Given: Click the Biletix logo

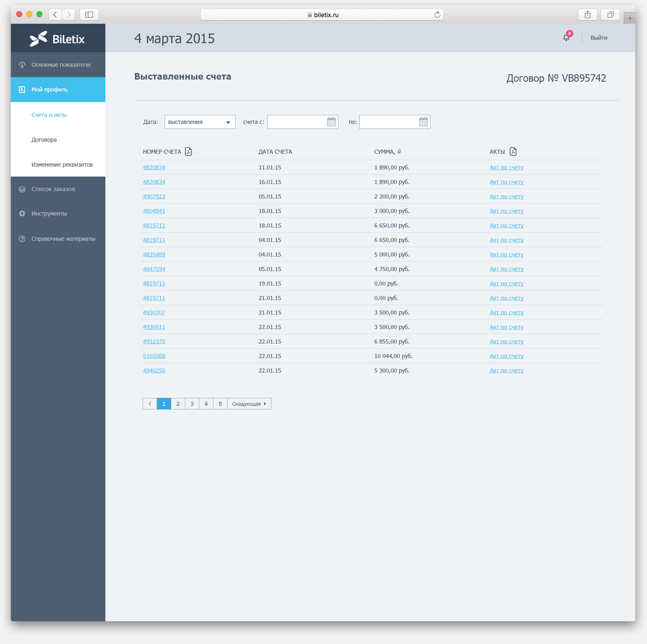Looking at the screenshot, I should pyautogui.click(x=57, y=39).
